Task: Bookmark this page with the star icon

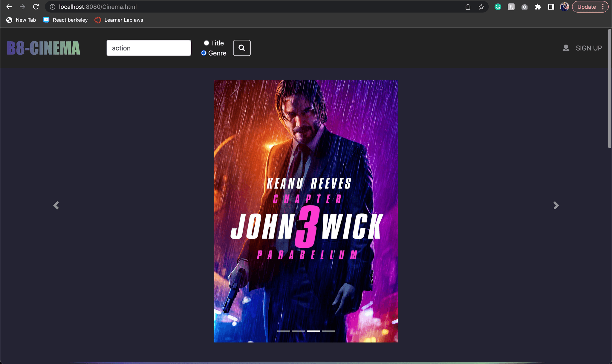Action: click(481, 7)
